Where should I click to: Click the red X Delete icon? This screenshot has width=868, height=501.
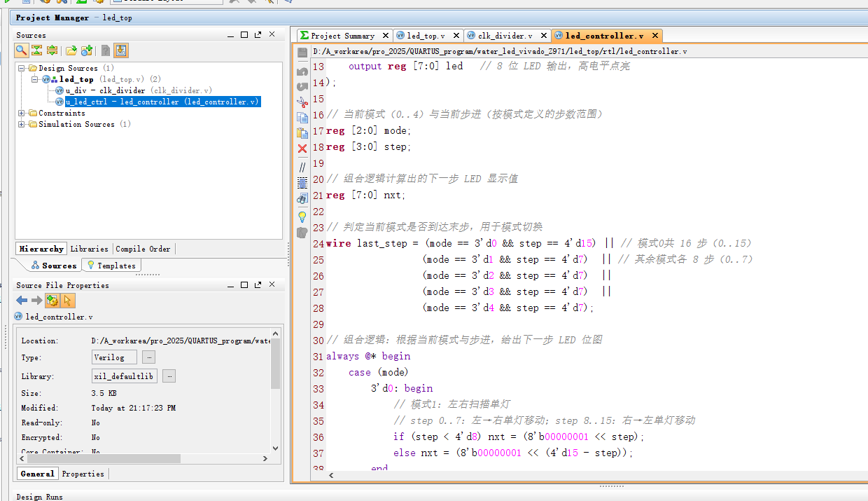click(302, 149)
